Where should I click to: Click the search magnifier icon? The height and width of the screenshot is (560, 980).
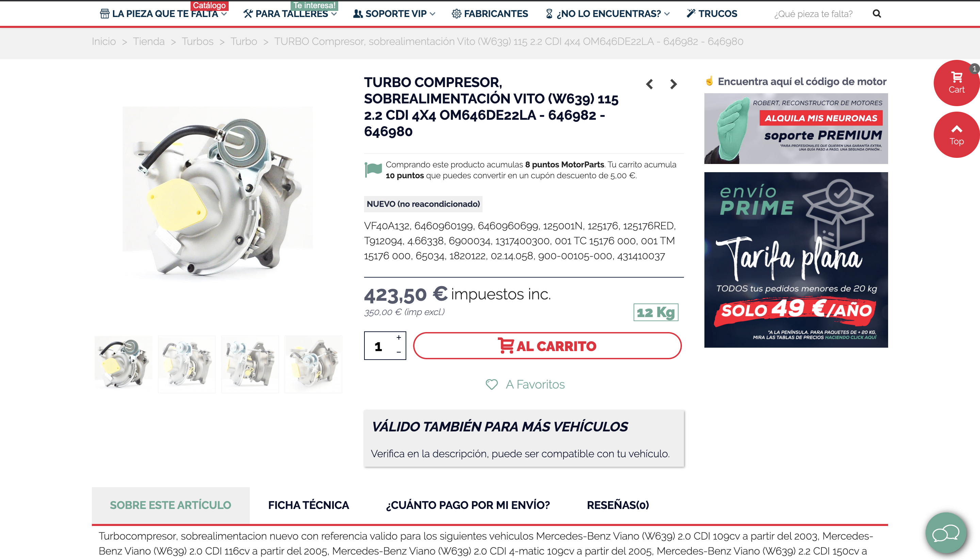877,14
